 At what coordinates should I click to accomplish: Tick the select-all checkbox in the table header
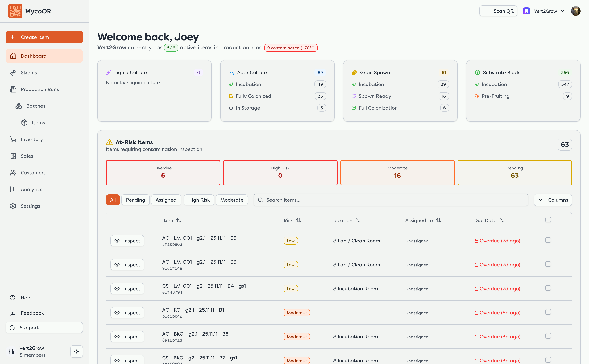(x=548, y=220)
